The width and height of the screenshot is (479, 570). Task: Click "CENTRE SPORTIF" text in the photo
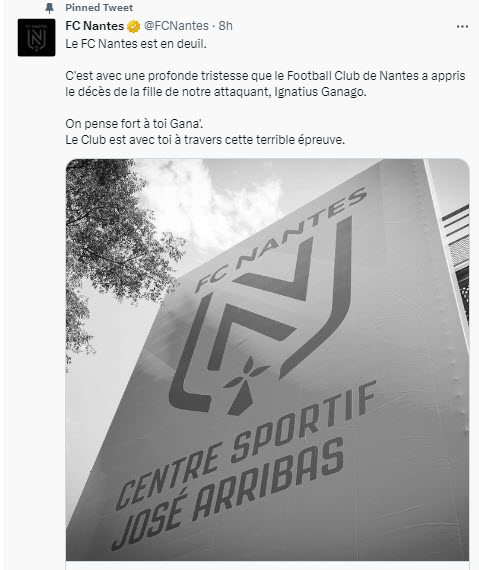coord(246,445)
